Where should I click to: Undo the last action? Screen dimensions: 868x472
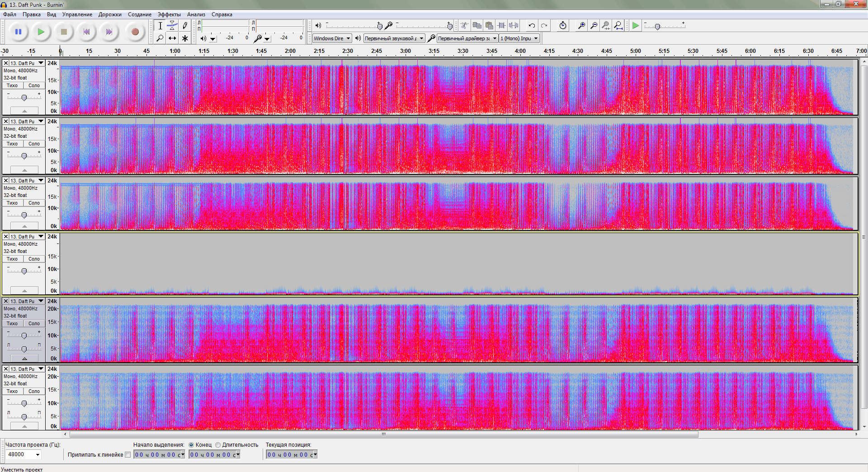[x=532, y=26]
